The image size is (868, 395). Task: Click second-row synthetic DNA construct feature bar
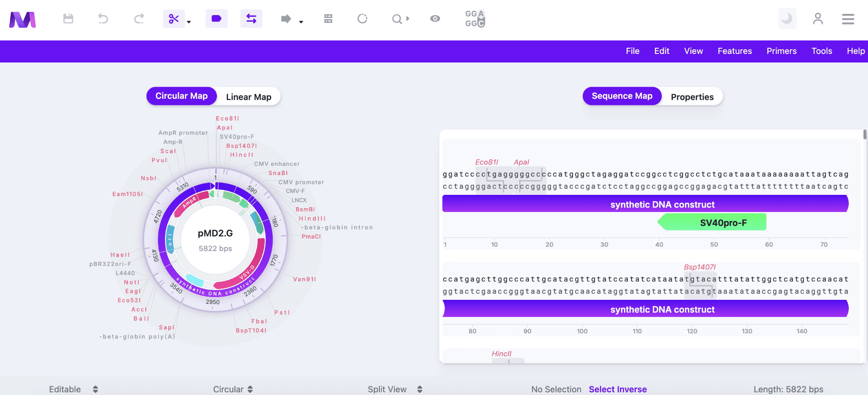coord(645,309)
